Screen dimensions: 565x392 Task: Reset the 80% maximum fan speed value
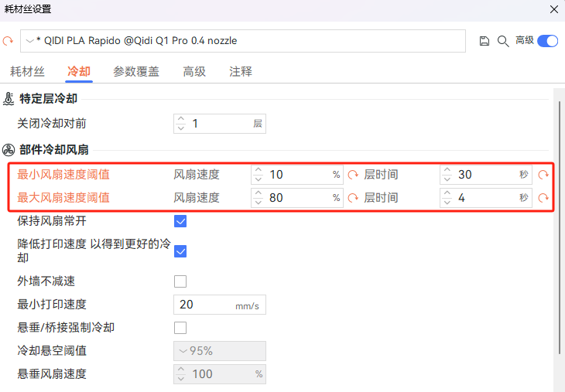click(x=353, y=198)
